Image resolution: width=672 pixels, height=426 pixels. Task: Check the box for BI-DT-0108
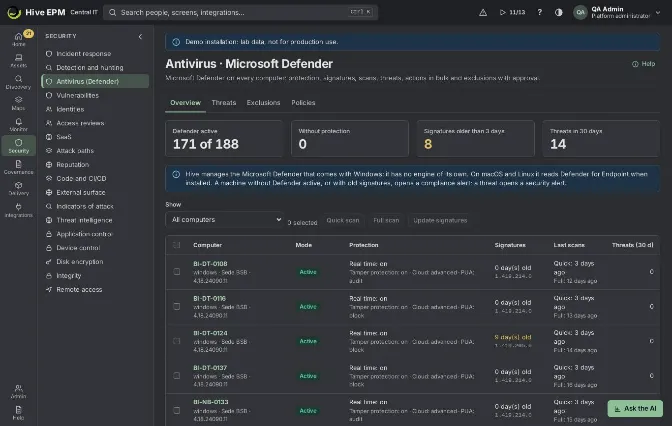177,272
